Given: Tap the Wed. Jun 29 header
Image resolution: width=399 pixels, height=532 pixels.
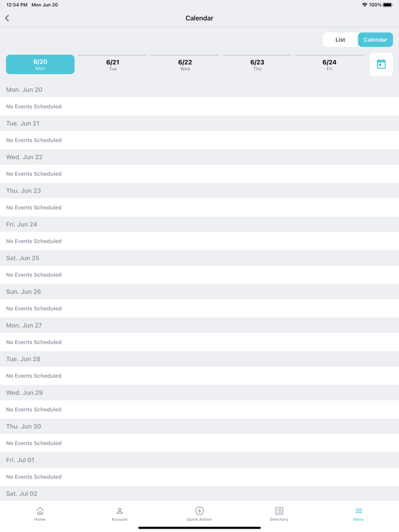Looking at the screenshot, I should tap(199, 392).
